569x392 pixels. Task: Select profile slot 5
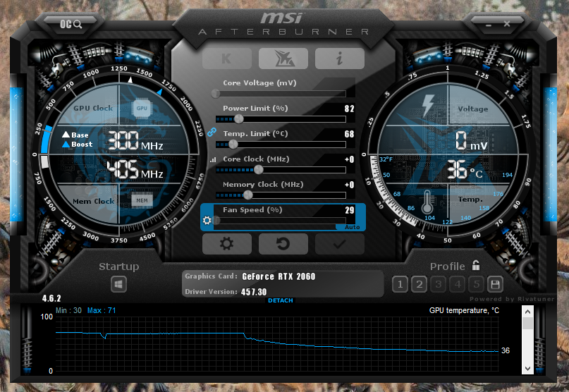tap(477, 284)
